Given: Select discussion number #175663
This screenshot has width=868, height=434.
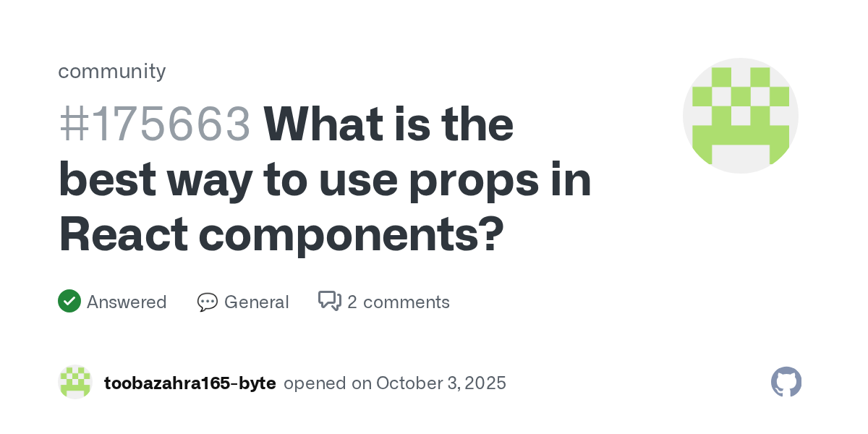Looking at the screenshot, I should point(154,124).
